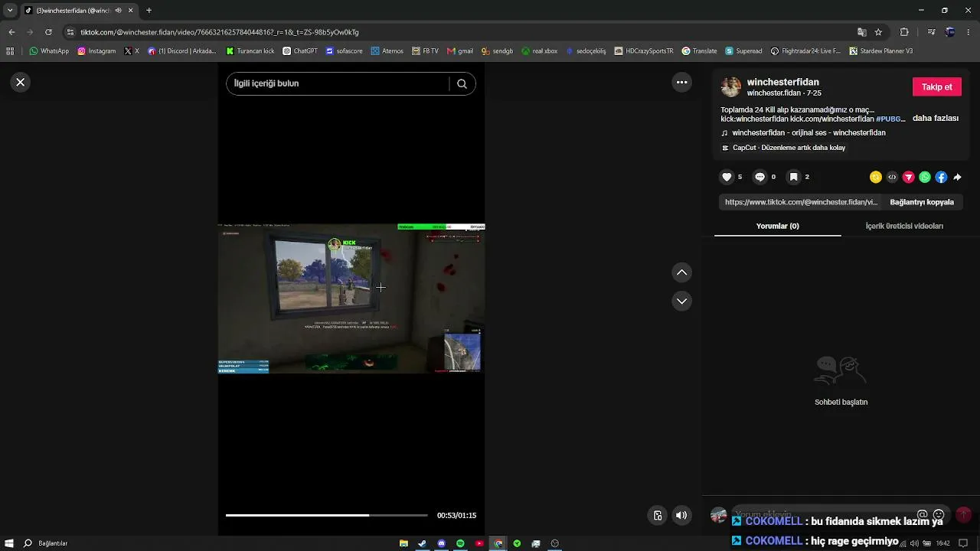The image size is (980, 551).
Task: Go to the next video with down arrow
Action: click(x=681, y=301)
